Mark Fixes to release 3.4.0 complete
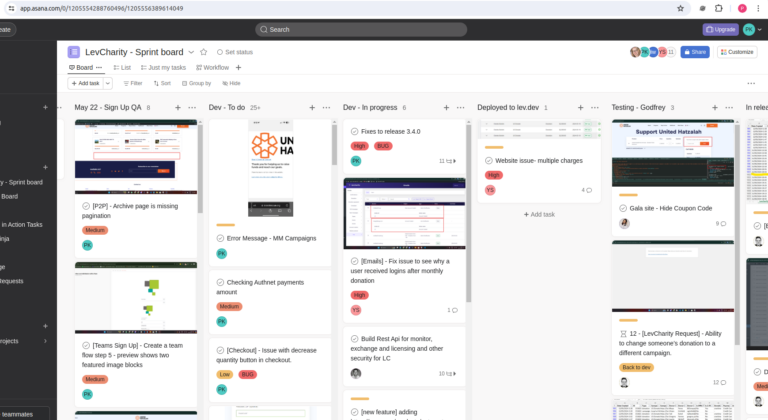The height and width of the screenshot is (420, 768). click(355, 131)
